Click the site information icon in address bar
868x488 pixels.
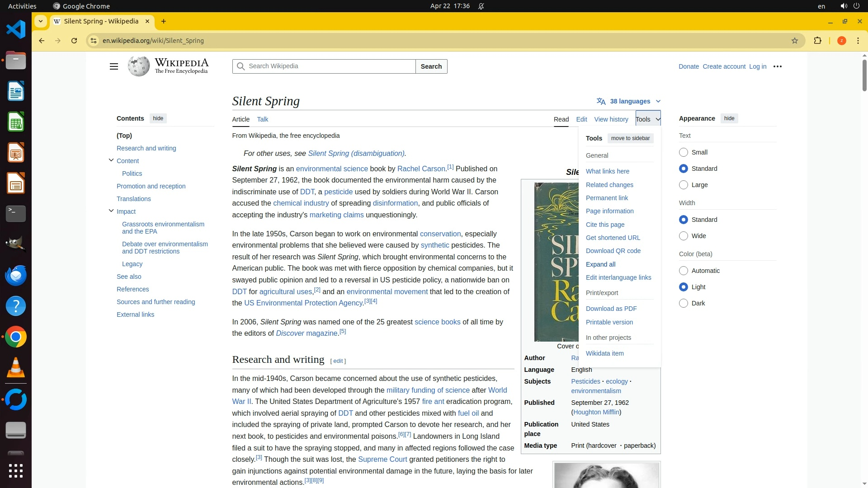(93, 41)
